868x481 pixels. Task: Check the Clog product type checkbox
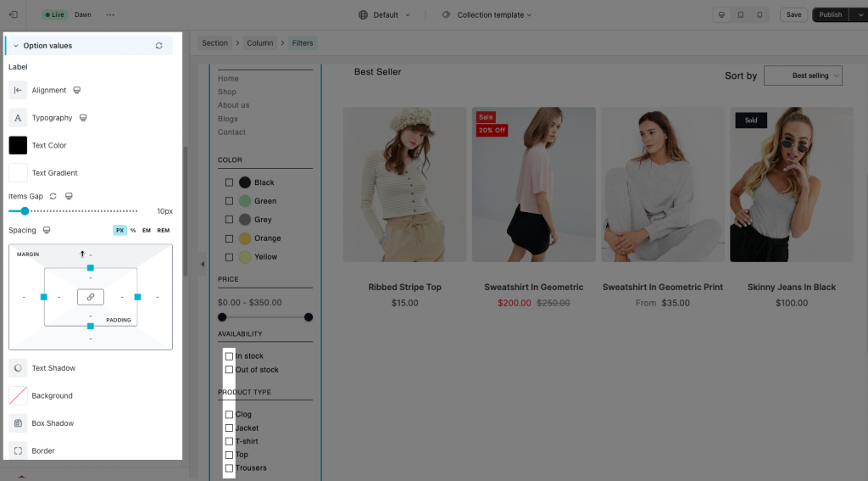pos(229,415)
